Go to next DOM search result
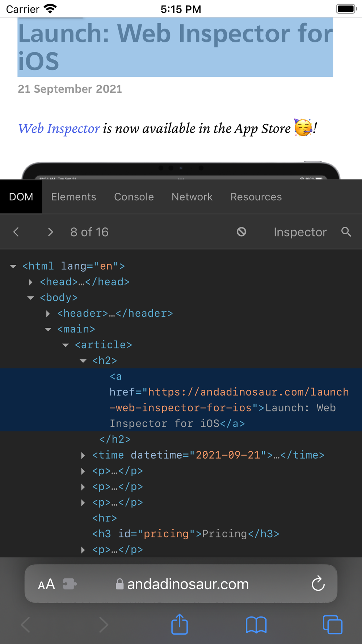The width and height of the screenshot is (362, 644). point(50,232)
